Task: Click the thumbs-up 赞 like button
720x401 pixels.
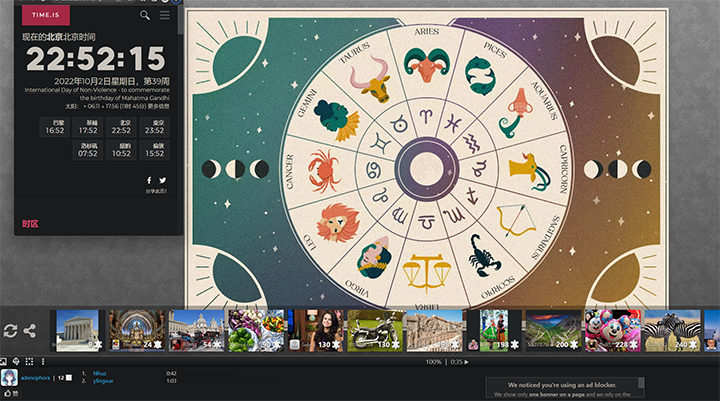Action: coord(11,393)
